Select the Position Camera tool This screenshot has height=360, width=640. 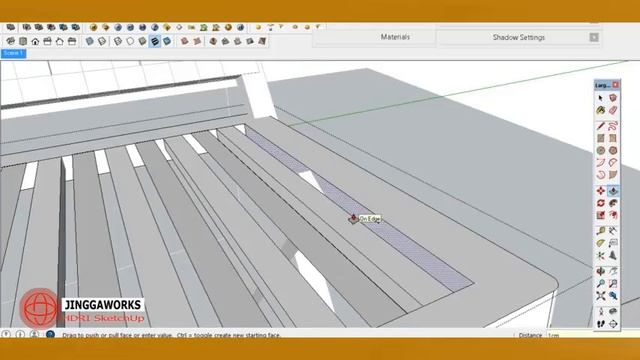(600, 311)
